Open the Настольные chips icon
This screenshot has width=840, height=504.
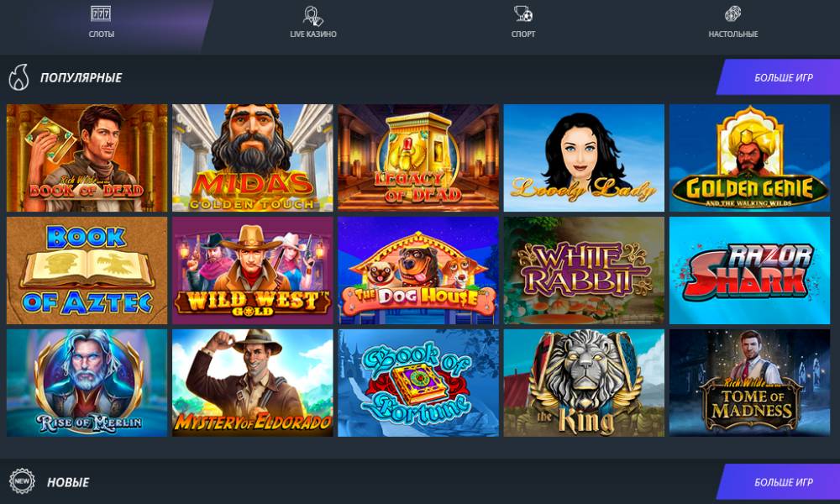[x=732, y=14]
